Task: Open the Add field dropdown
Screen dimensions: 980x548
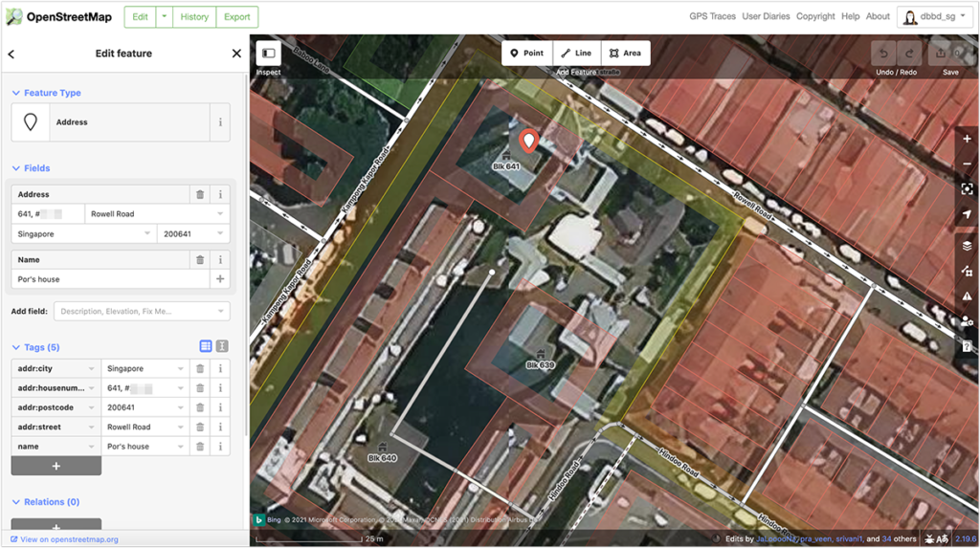Action: click(x=143, y=311)
